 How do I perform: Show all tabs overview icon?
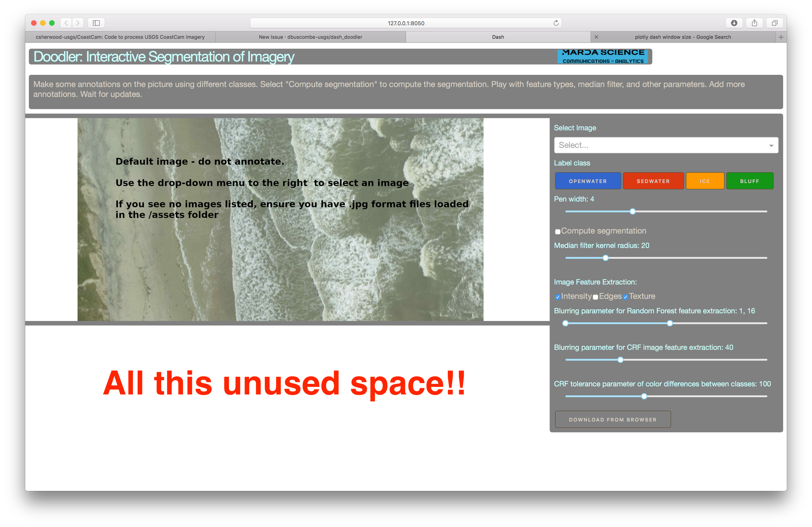pos(775,23)
